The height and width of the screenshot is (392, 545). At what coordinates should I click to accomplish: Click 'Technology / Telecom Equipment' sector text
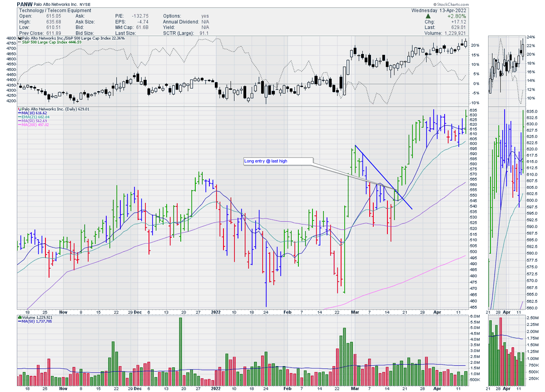[x=54, y=10]
